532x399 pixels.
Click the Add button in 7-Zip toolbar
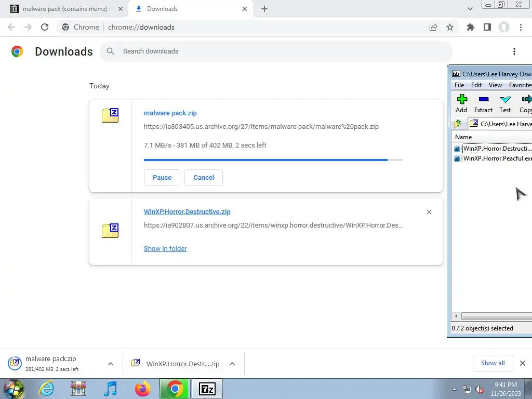[x=461, y=104]
